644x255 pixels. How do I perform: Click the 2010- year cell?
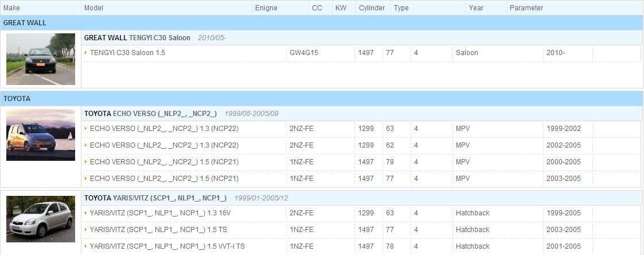(x=556, y=53)
